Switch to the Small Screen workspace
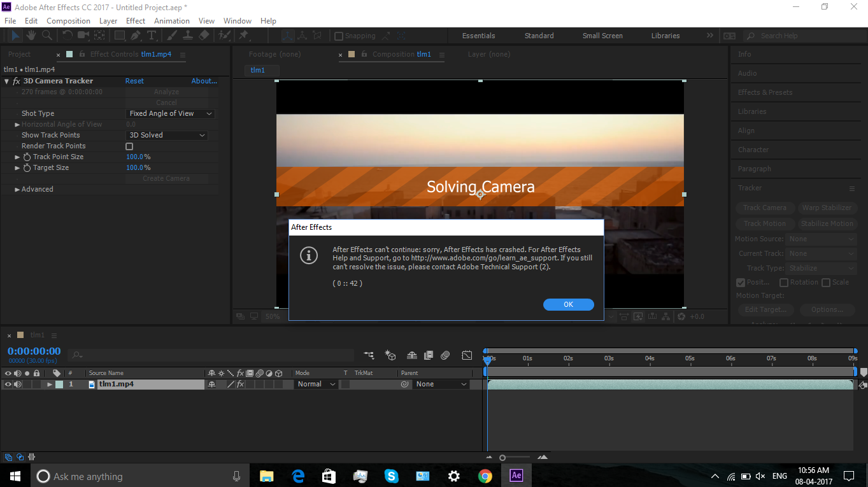 click(602, 36)
